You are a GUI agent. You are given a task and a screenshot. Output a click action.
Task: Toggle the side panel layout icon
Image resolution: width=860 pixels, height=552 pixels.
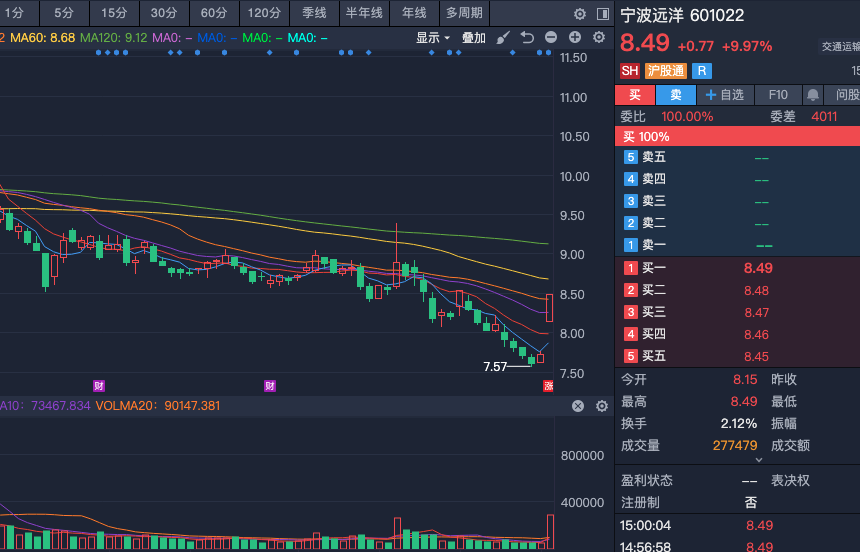click(x=603, y=14)
